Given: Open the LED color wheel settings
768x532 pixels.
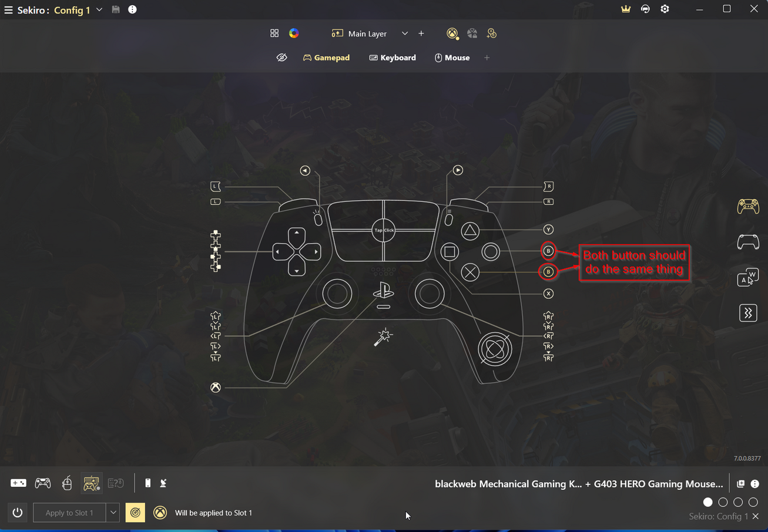Looking at the screenshot, I should (x=294, y=33).
